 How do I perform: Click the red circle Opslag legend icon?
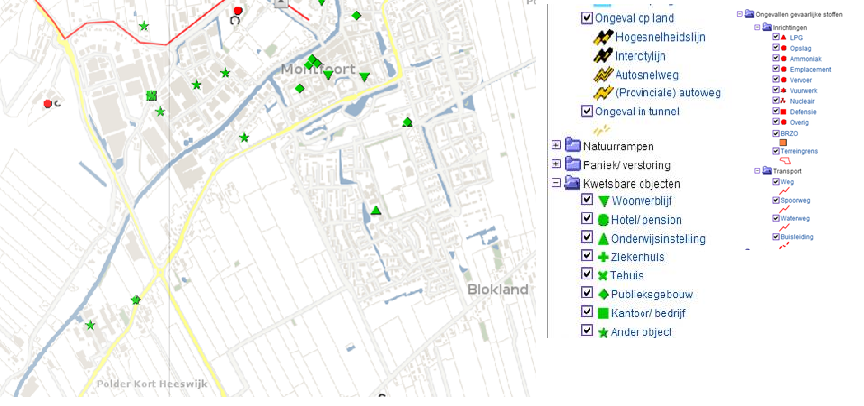[783, 48]
